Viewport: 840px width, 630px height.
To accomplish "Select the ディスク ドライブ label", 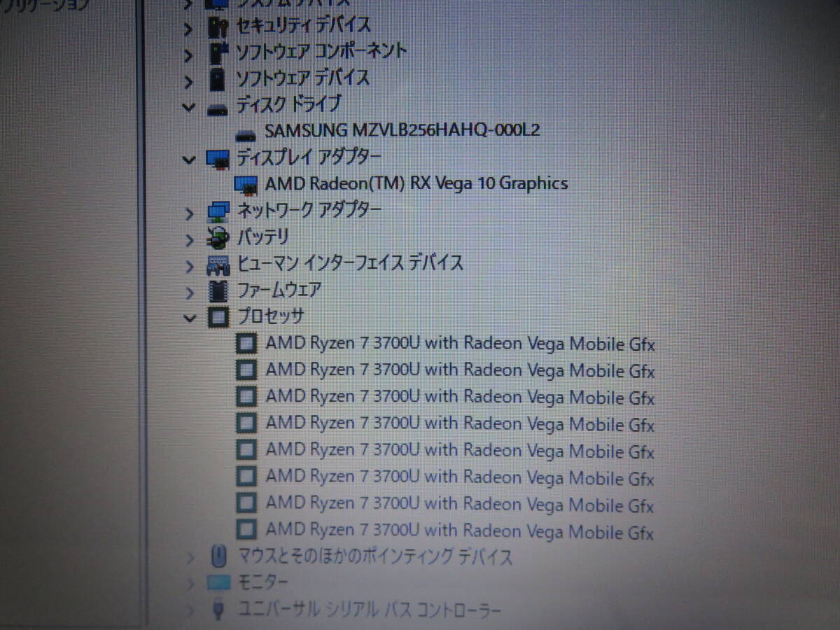I will (x=288, y=104).
